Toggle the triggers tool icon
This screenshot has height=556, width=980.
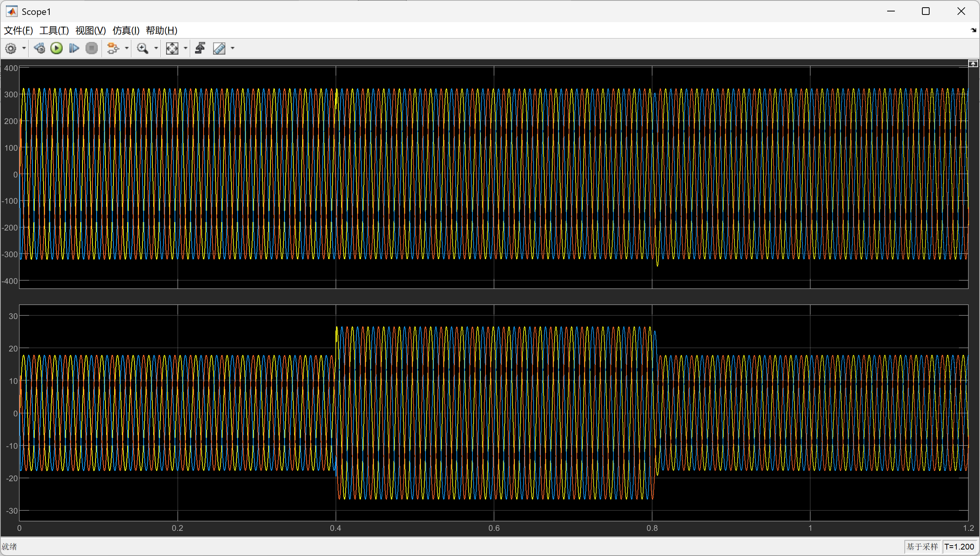pyautogui.click(x=200, y=48)
